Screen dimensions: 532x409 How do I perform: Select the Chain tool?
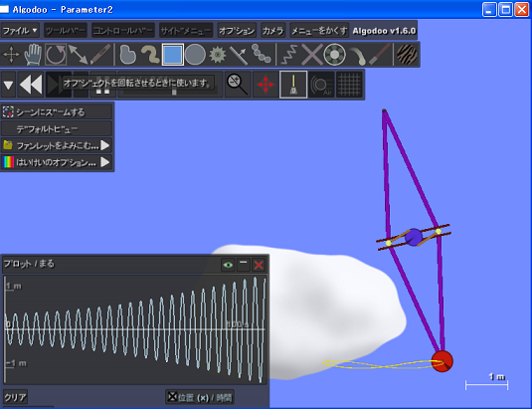pos(262,55)
